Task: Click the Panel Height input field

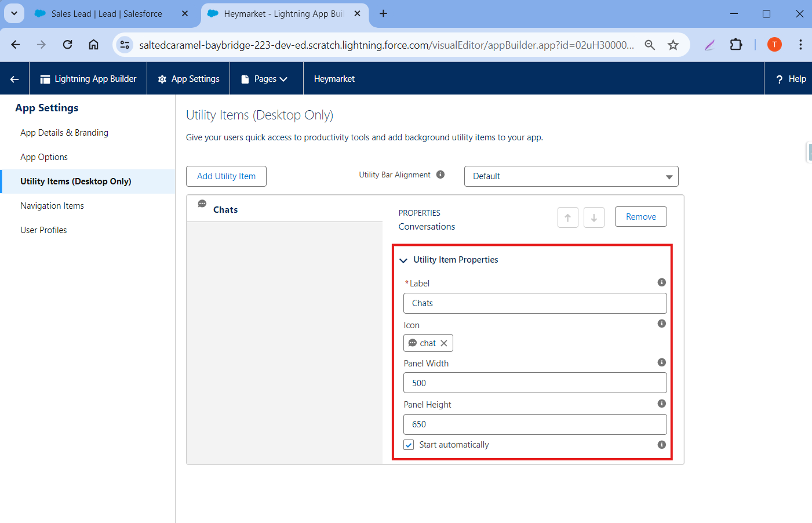Action: (535, 424)
